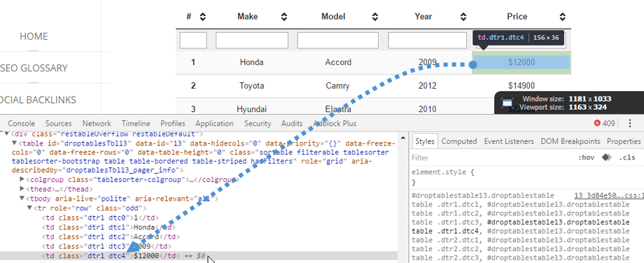
Task: Open the Event Listeners sidebar tab
Action: (509, 141)
